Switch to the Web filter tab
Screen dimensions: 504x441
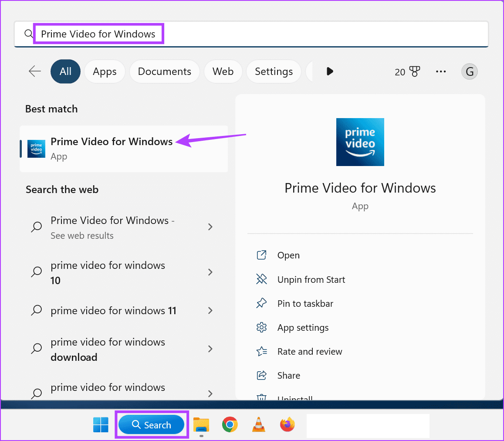click(223, 71)
